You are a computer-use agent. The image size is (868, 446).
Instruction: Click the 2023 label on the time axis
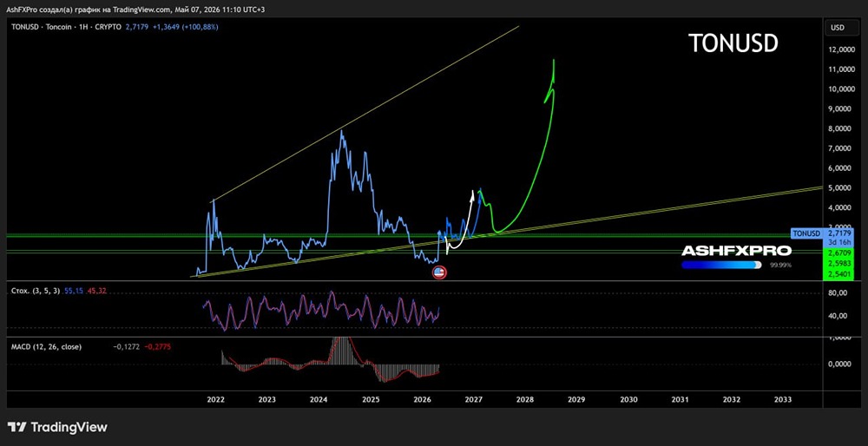tap(266, 399)
